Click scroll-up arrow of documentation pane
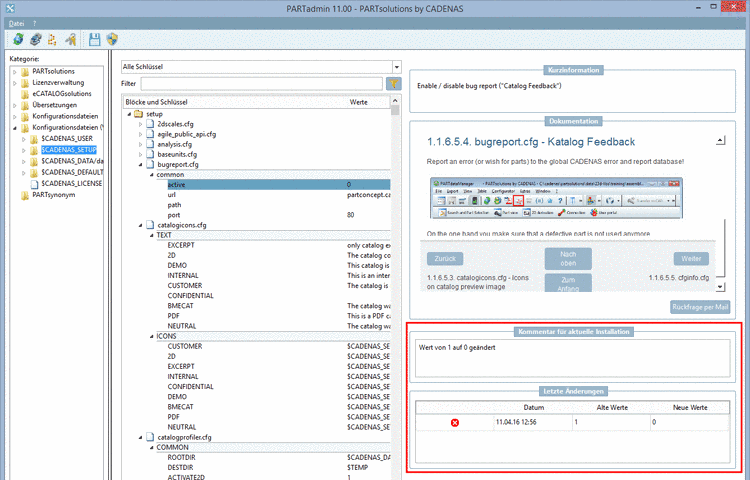Viewport: 750px width, 480px height. coord(721,141)
